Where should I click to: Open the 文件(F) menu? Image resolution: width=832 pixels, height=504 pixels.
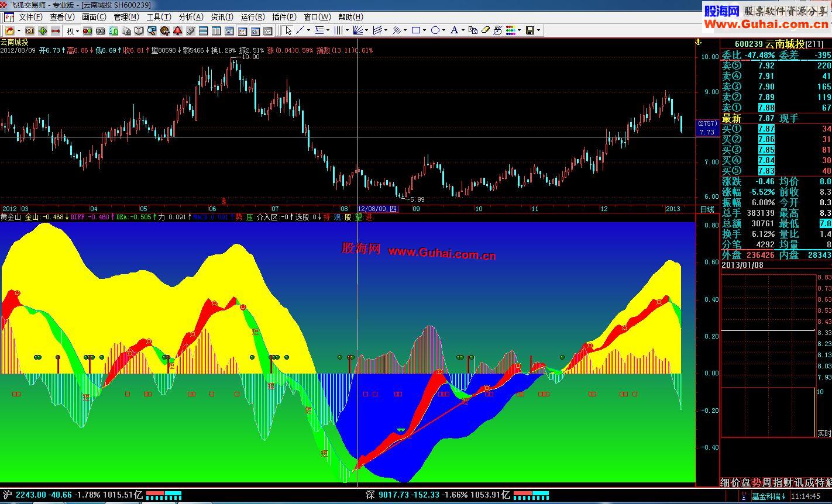(30, 17)
